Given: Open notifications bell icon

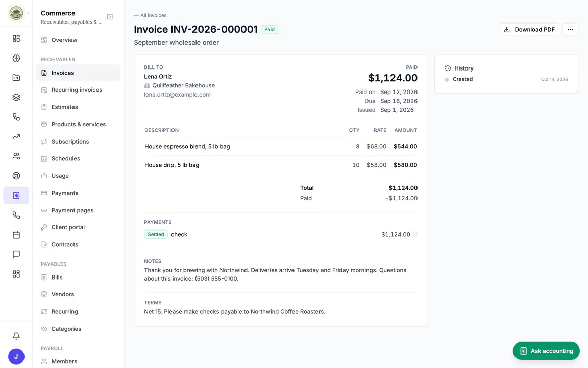Looking at the screenshot, I should click(x=16, y=336).
